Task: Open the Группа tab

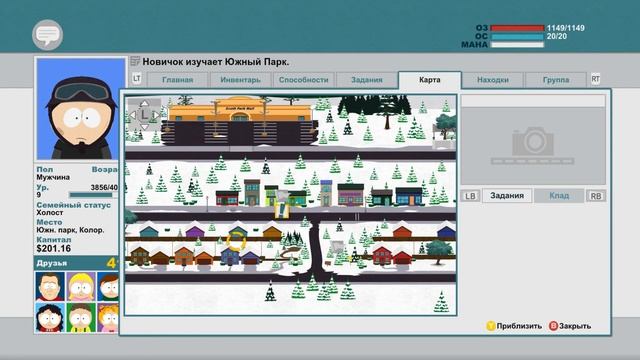Action: click(x=556, y=80)
